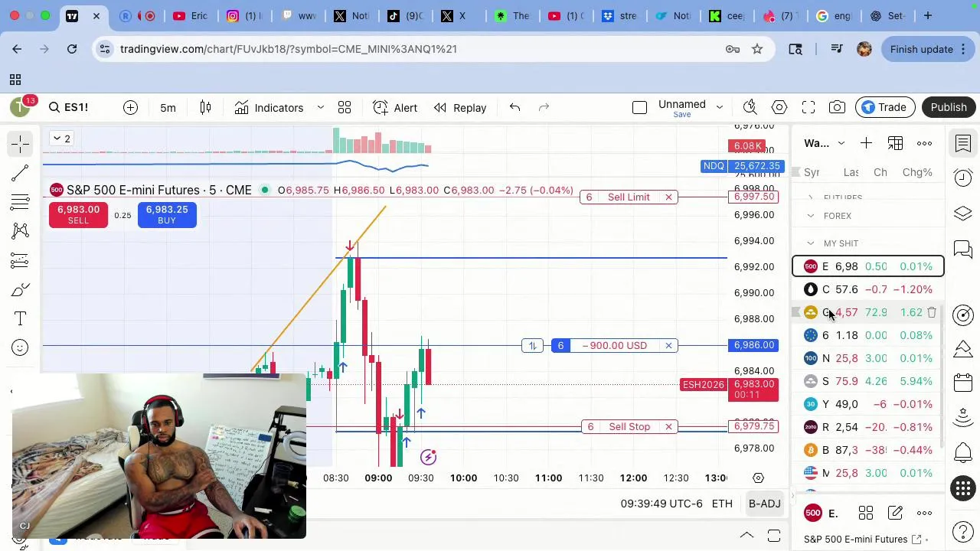The image size is (980, 551).
Task: Open the Unnamed layout dropdown
Action: (x=720, y=107)
